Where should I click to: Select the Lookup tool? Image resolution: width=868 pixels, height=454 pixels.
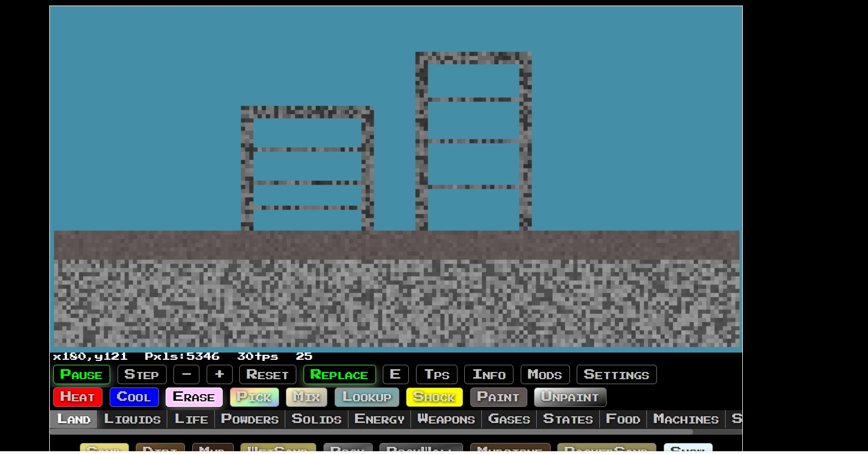tap(367, 397)
